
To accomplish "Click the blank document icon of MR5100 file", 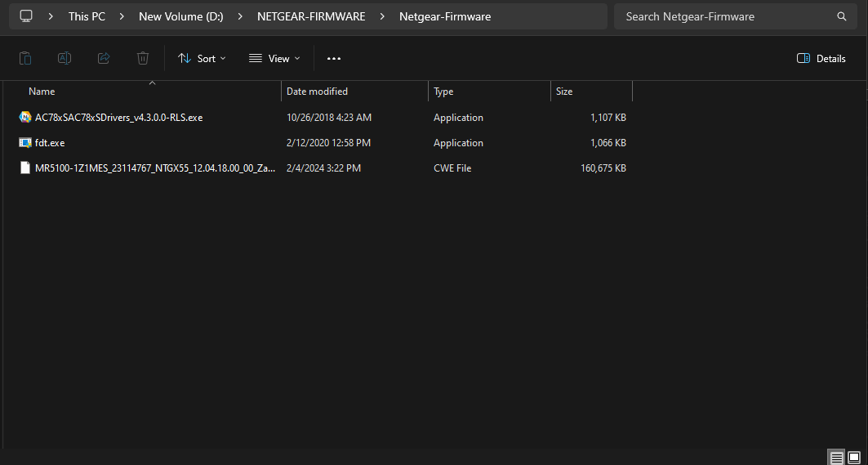I will tap(25, 168).
